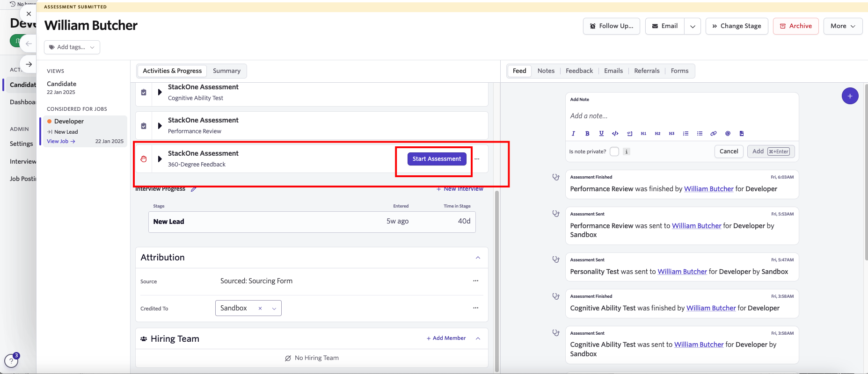This screenshot has height=374, width=868.
Task: Open options for the Source row
Action: point(475,281)
